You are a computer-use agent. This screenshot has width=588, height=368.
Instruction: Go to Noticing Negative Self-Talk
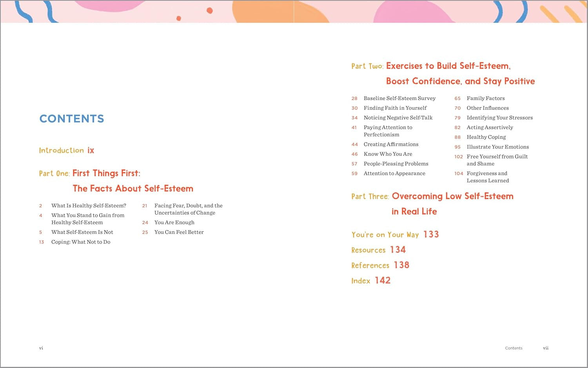398,118
